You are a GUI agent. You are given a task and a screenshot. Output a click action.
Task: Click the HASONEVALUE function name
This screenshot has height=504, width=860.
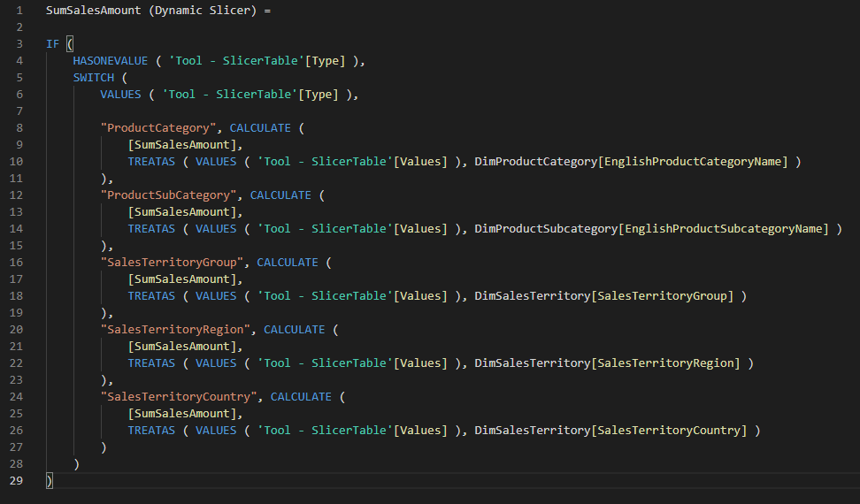(x=111, y=61)
